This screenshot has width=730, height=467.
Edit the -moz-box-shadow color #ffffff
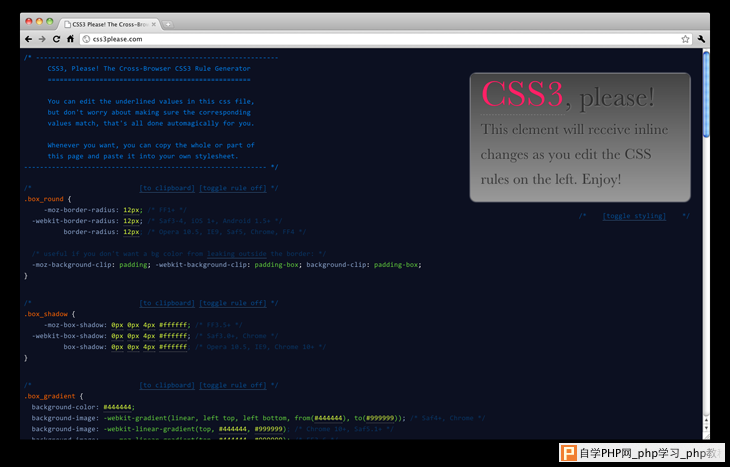pyautogui.click(x=173, y=325)
